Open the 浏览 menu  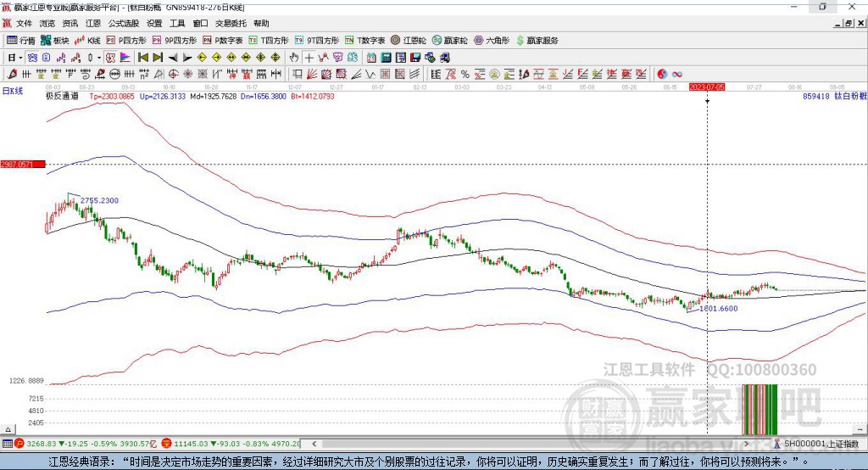pos(47,23)
